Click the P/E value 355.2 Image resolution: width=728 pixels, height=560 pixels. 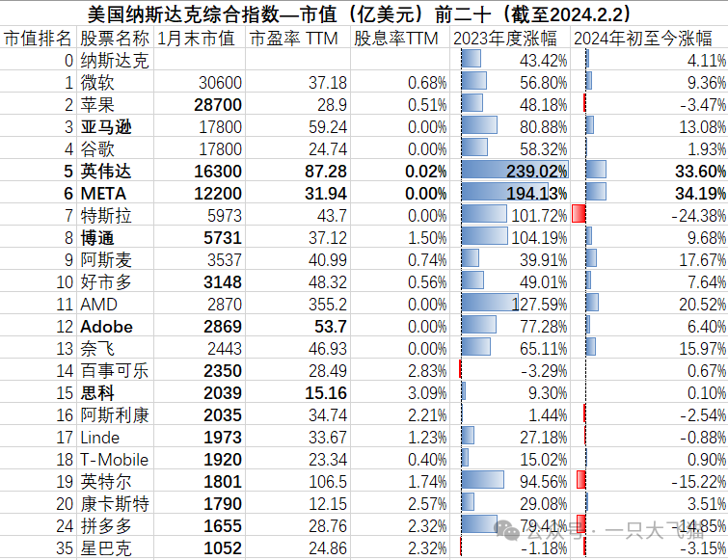[328, 305]
